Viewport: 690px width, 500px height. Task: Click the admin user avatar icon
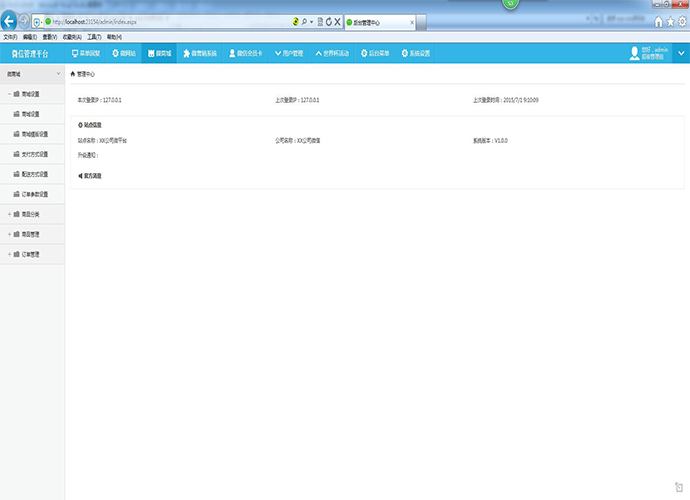pos(634,52)
